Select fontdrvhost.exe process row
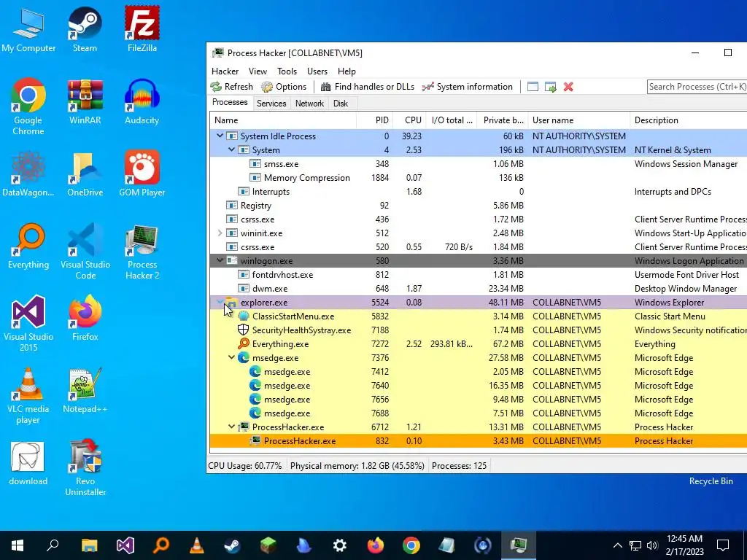Image resolution: width=747 pixels, height=560 pixels. (x=479, y=274)
